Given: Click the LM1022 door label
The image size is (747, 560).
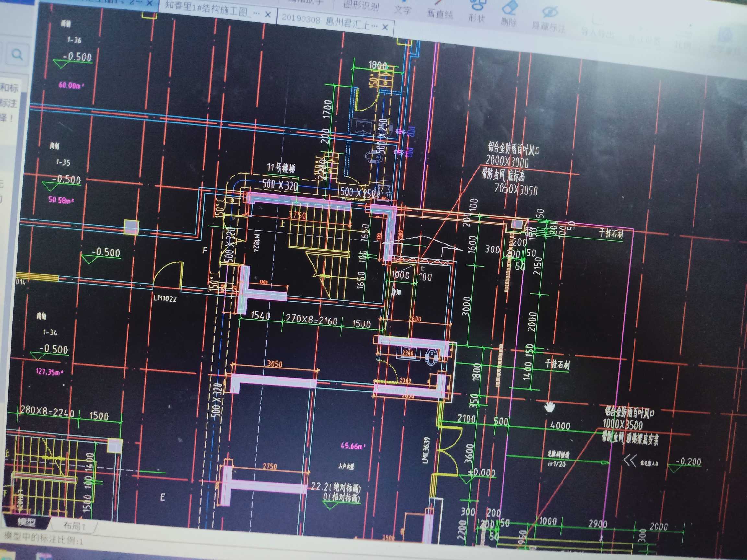Looking at the screenshot, I should (x=165, y=298).
